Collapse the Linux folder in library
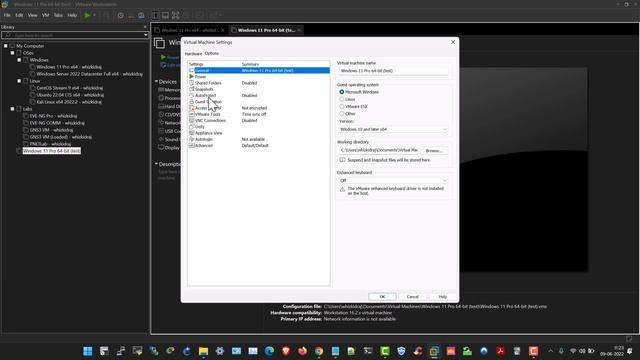Image resolution: width=640 pixels, height=360 pixels. click(19, 81)
